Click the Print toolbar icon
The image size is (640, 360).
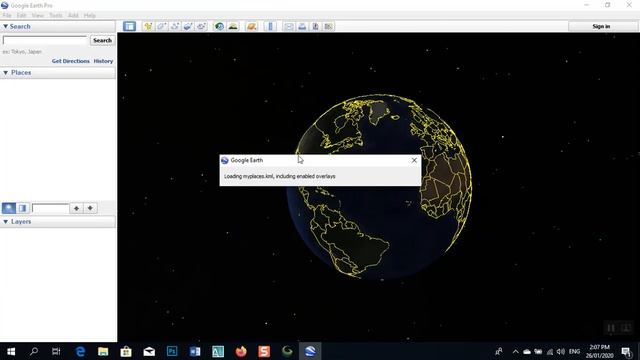pos(302,26)
